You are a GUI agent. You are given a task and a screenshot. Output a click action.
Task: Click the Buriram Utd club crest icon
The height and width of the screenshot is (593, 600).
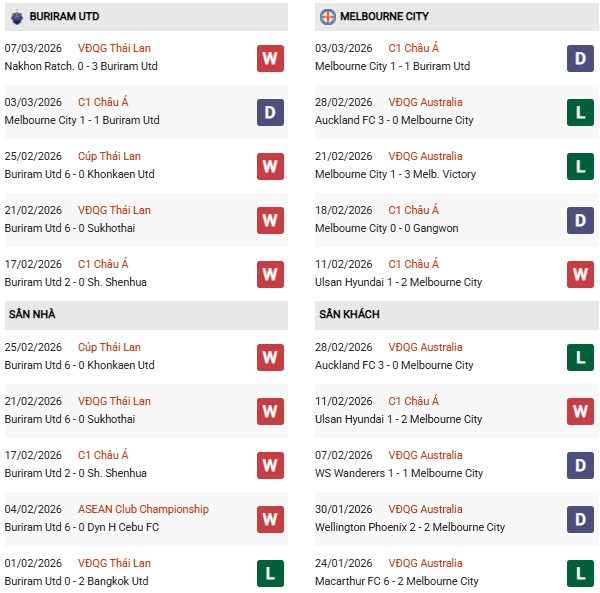[18, 17]
